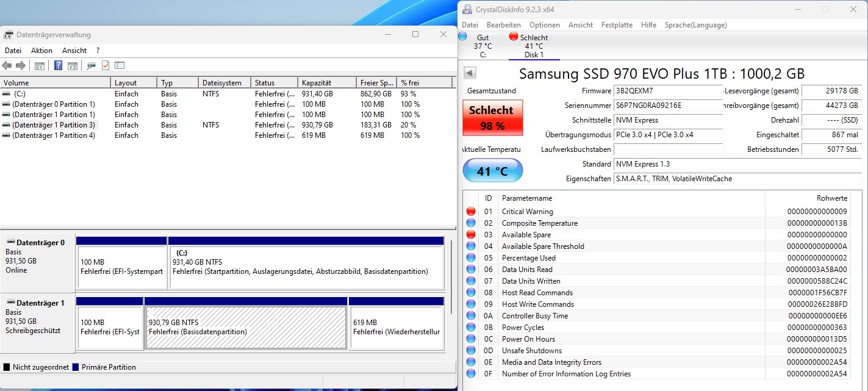
Task: Click the Forward arrow in Datenträgerverwaltung toolbar
Action: [21, 65]
